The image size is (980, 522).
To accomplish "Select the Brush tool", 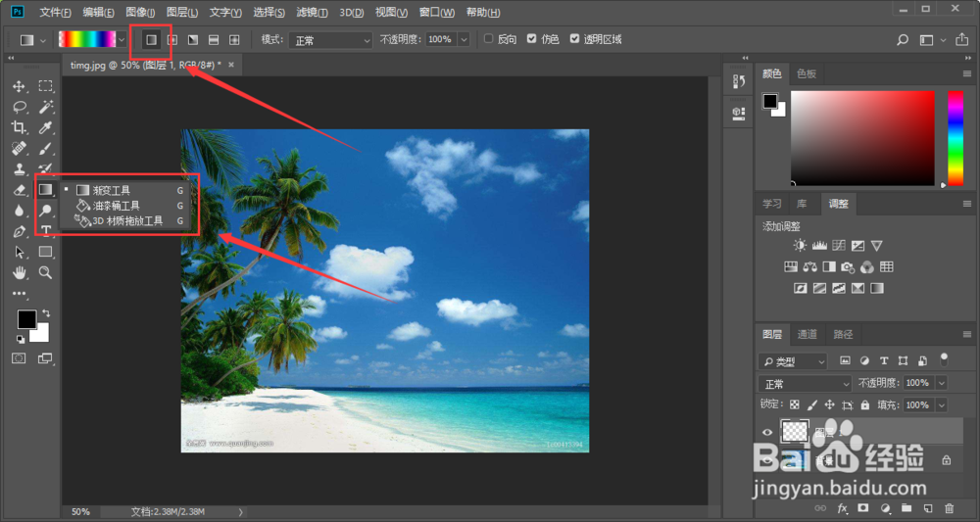I will 45,149.
